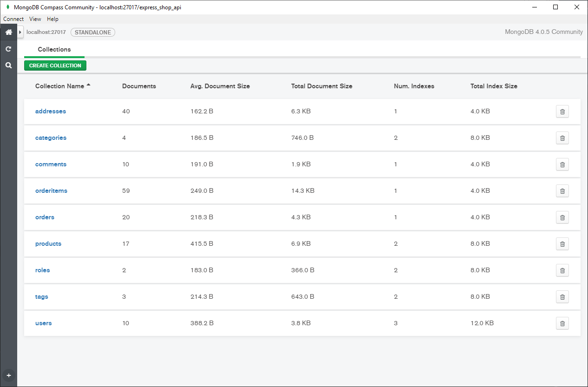Open the View menu
This screenshot has height=387, width=588.
point(35,19)
